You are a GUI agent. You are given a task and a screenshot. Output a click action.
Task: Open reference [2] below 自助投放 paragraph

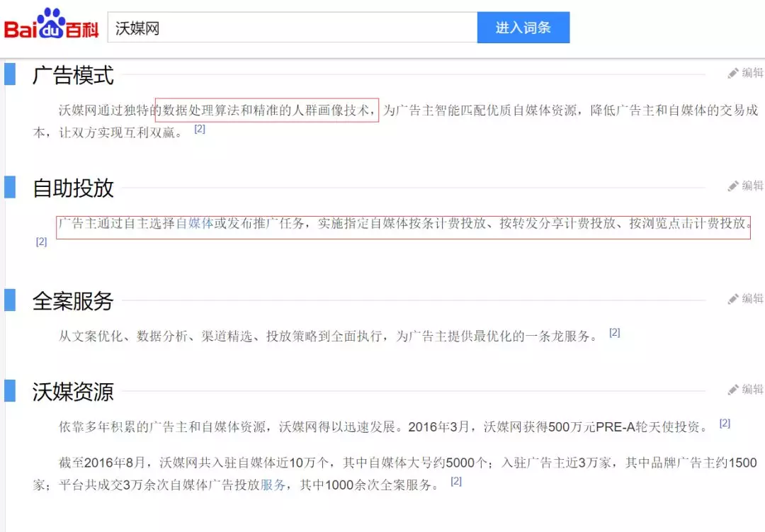coord(41,242)
